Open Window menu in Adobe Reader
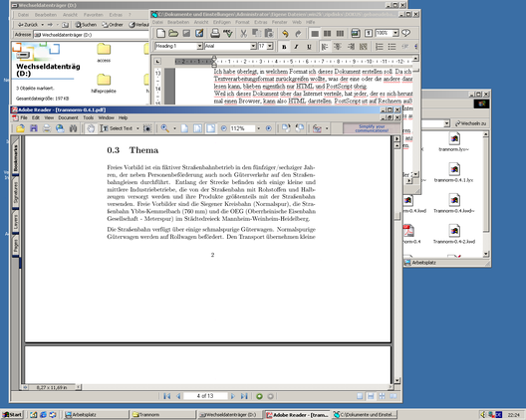Viewport: 526px width, 420px height. coord(106,117)
